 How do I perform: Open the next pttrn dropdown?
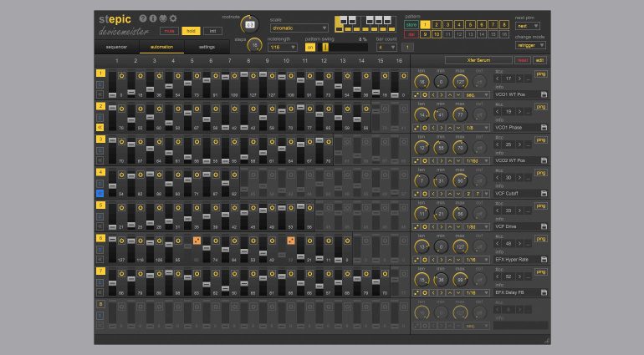[528, 26]
